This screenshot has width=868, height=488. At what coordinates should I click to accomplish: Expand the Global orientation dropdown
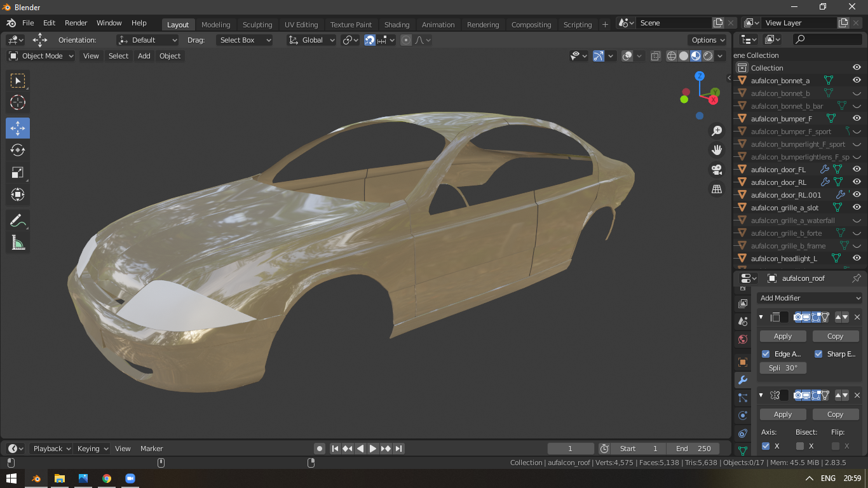pos(311,40)
